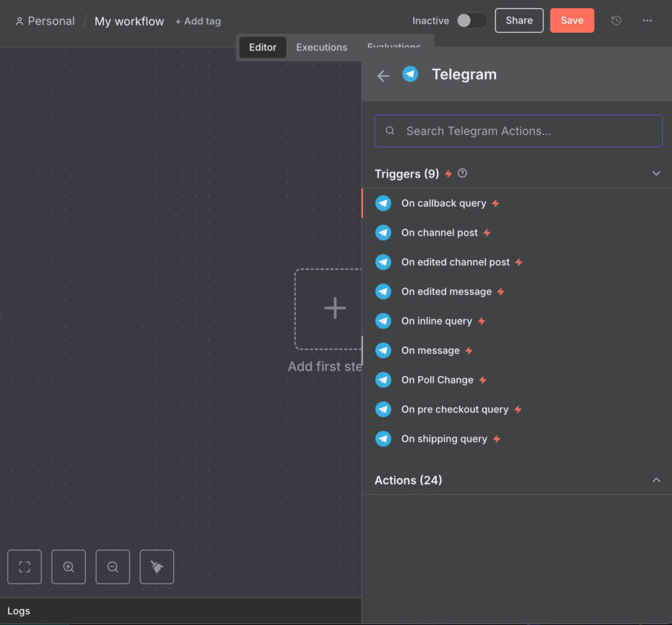Click the Share button
The width and height of the screenshot is (672, 625).
click(518, 20)
